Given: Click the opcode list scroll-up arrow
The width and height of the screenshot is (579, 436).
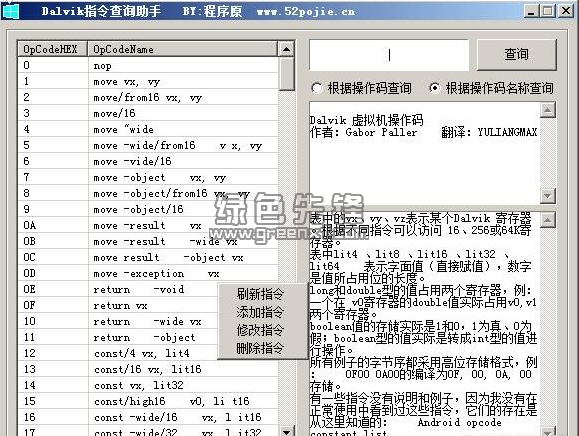Looking at the screenshot, I should point(287,49).
